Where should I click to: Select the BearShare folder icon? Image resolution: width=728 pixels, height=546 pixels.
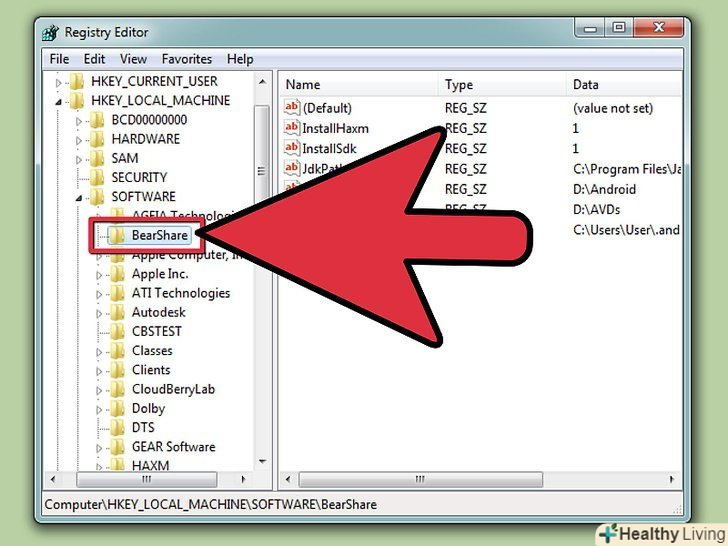pyautogui.click(x=117, y=235)
